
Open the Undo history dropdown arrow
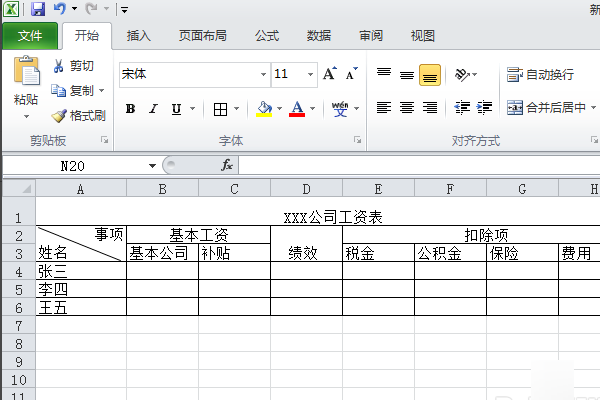click(x=74, y=8)
